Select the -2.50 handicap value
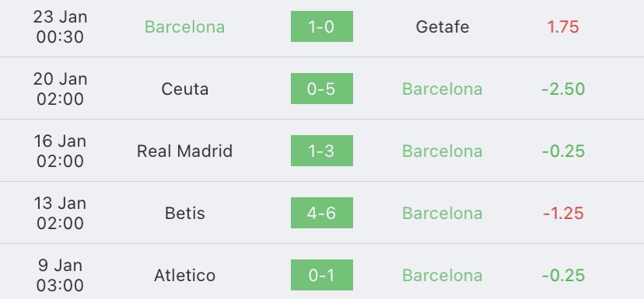 (x=563, y=89)
